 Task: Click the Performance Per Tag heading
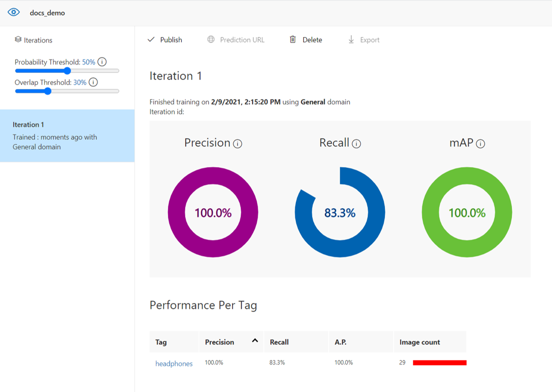203,305
